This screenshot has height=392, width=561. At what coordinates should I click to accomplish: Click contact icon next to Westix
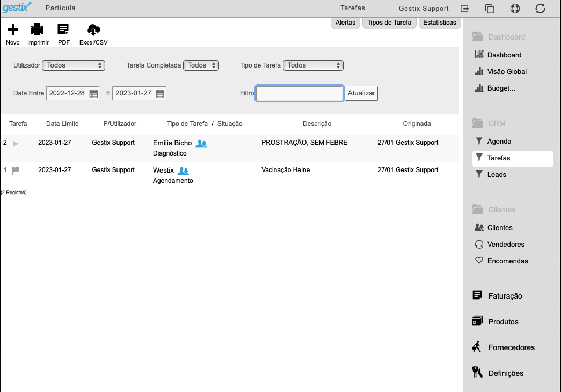(x=183, y=171)
